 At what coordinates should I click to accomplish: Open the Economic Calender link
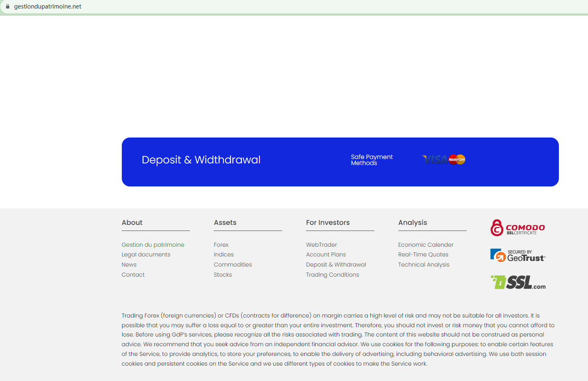coord(426,245)
